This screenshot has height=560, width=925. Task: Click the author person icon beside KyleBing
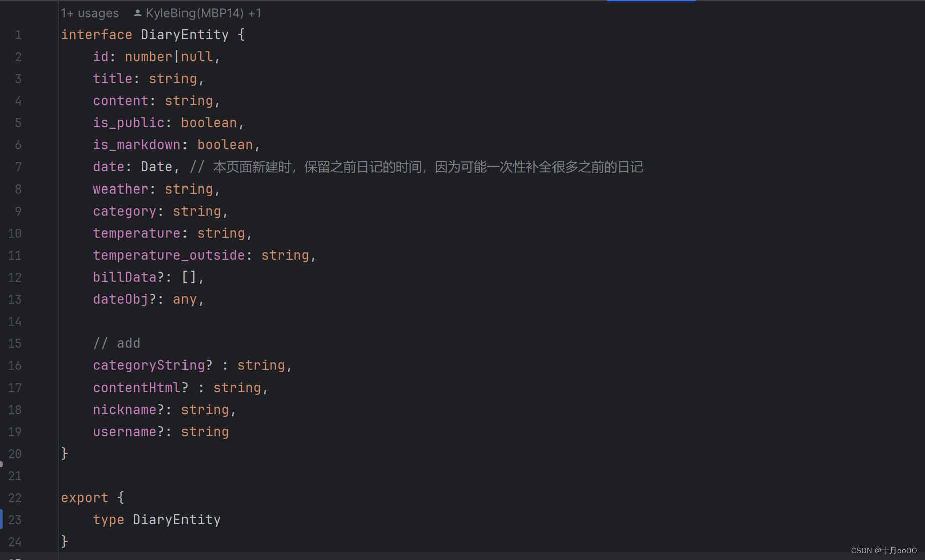point(138,13)
